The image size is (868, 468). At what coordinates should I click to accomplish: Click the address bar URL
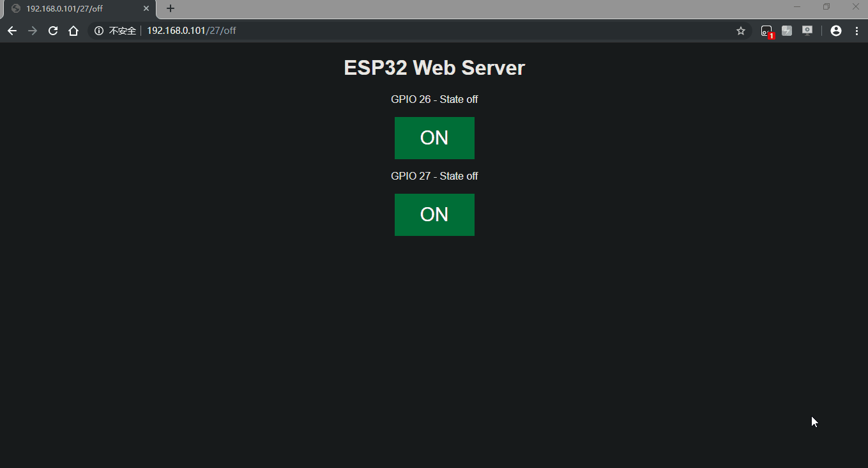[192, 31]
